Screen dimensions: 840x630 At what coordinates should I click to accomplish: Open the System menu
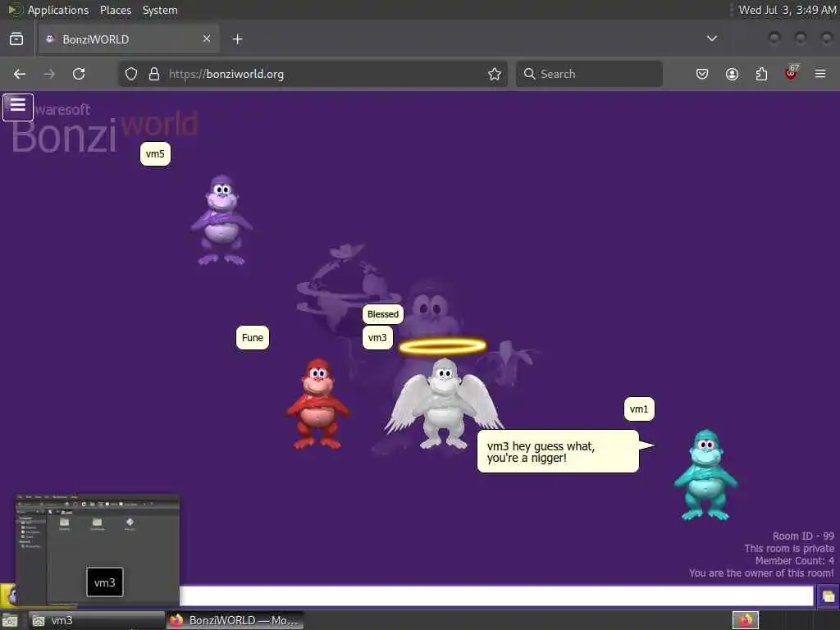click(160, 10)
